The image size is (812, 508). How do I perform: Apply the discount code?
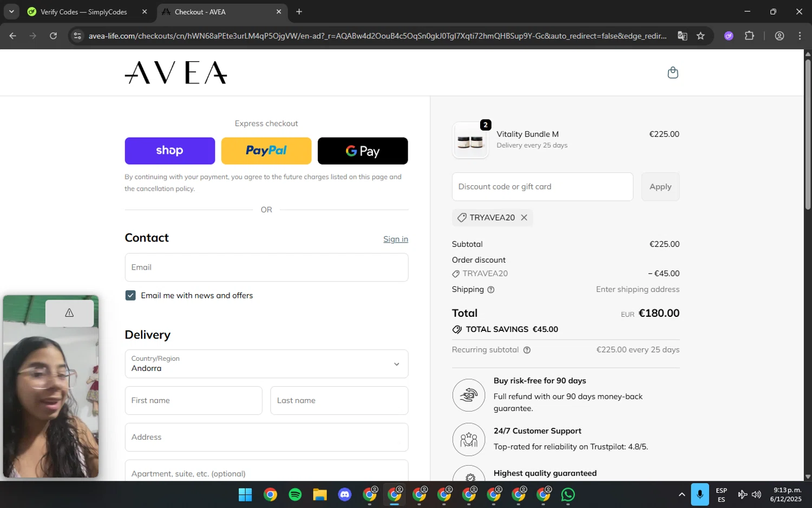(660, 187)
